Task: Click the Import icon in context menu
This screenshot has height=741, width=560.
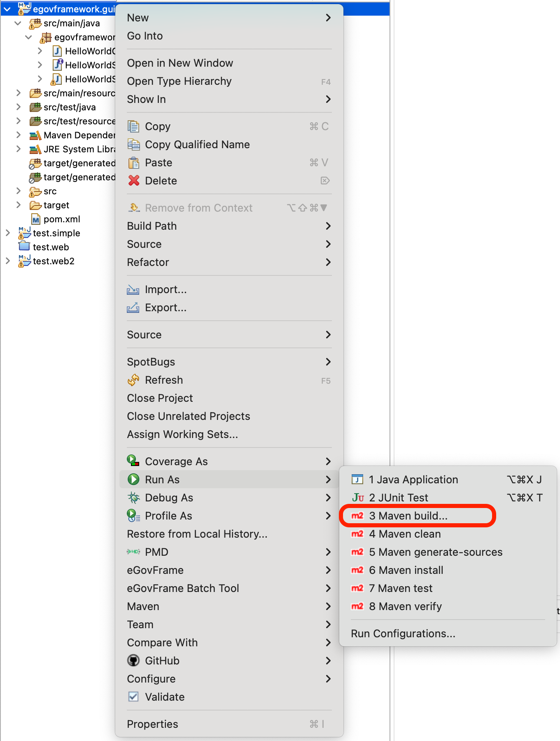Action: pyautogui.click(x=133, y=290)
